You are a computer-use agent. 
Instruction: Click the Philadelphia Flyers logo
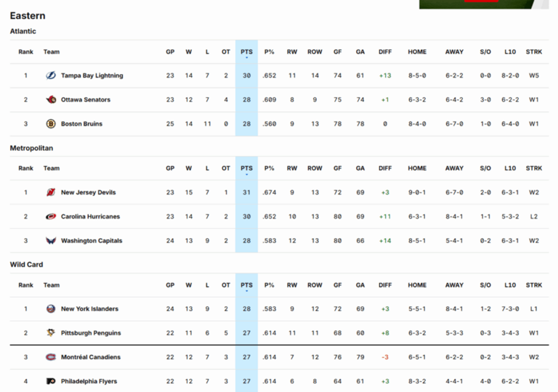click(51, 381)
